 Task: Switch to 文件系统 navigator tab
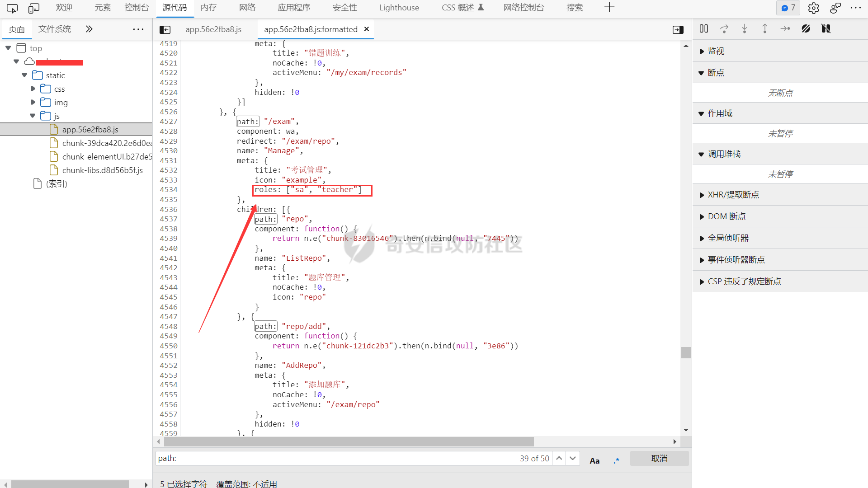click(55, 29)
